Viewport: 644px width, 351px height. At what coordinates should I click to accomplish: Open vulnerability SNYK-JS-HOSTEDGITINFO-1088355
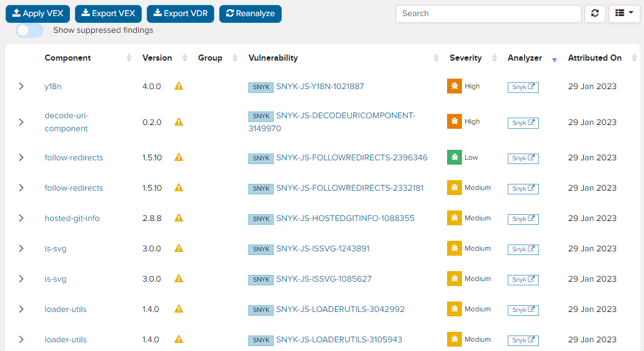click(x=345, y=219)
